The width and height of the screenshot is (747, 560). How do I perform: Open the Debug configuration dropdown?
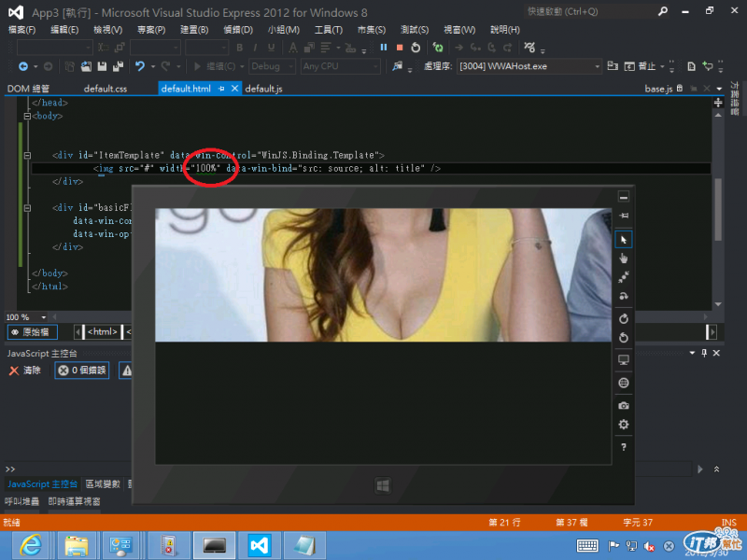tap(273, 66)
